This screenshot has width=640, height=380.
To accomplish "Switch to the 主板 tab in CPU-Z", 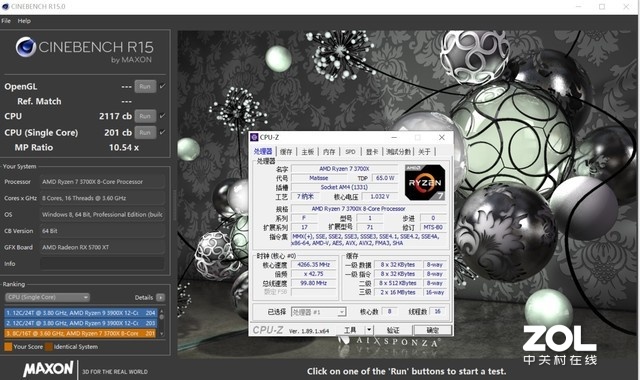I will click(308, 152).
